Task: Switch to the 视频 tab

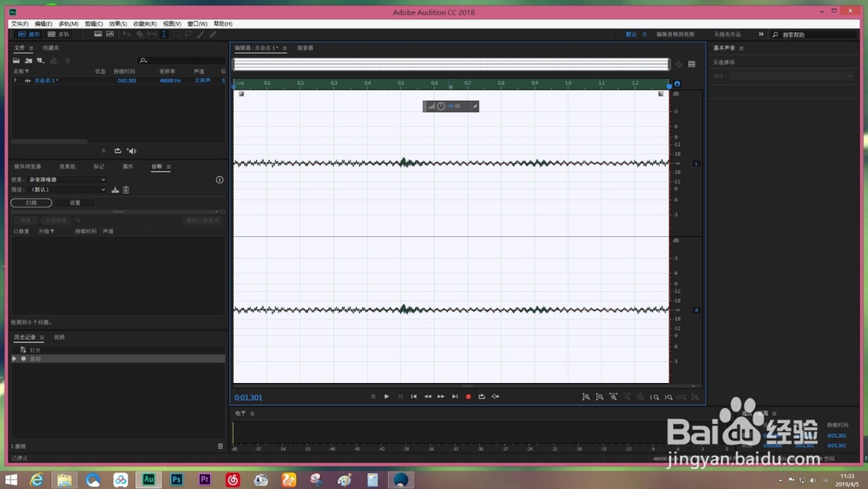Action: [x=59, y=337]
